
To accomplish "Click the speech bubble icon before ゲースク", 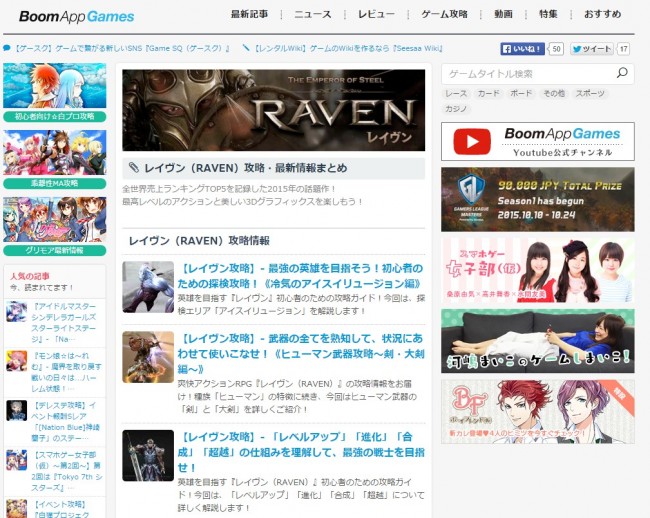I will point(7,48).
